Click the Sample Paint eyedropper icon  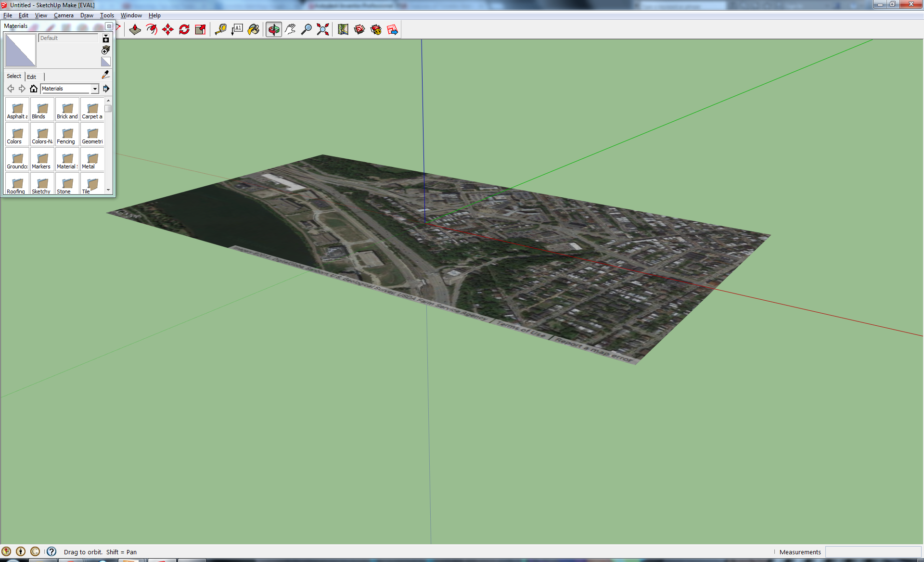106,75
